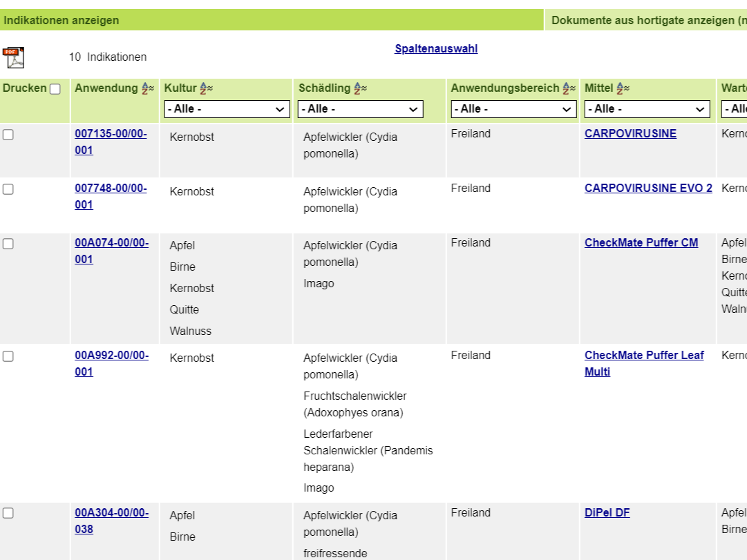
Task: Switch to Dokumente aus hortigate anzeigen tab
Action: click(646, 20)
